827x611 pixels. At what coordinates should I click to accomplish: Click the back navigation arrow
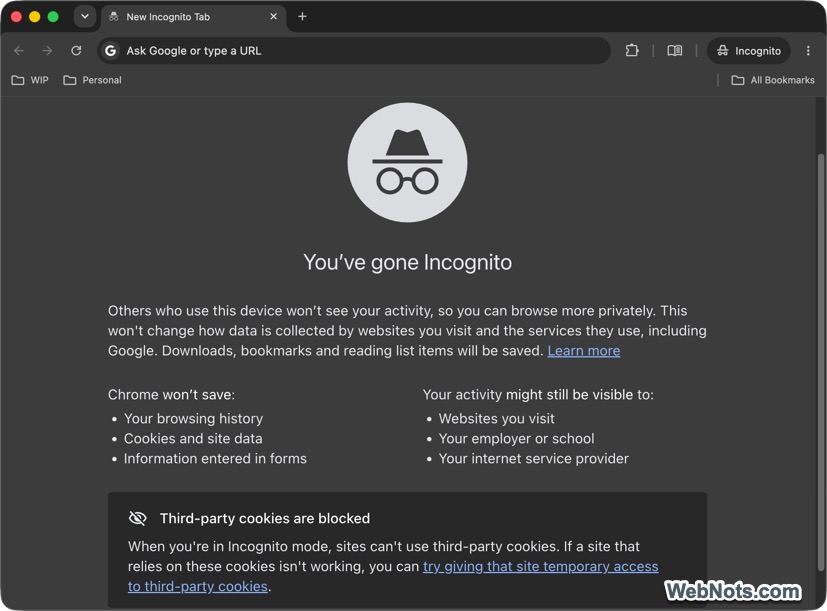(19, 51)
